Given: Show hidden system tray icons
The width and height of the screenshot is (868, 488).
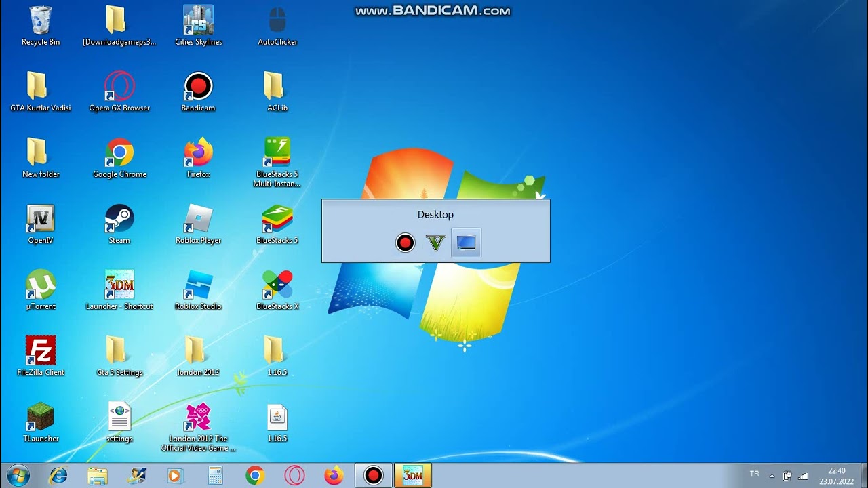Looking at the screenshot, I should point(772,476).
